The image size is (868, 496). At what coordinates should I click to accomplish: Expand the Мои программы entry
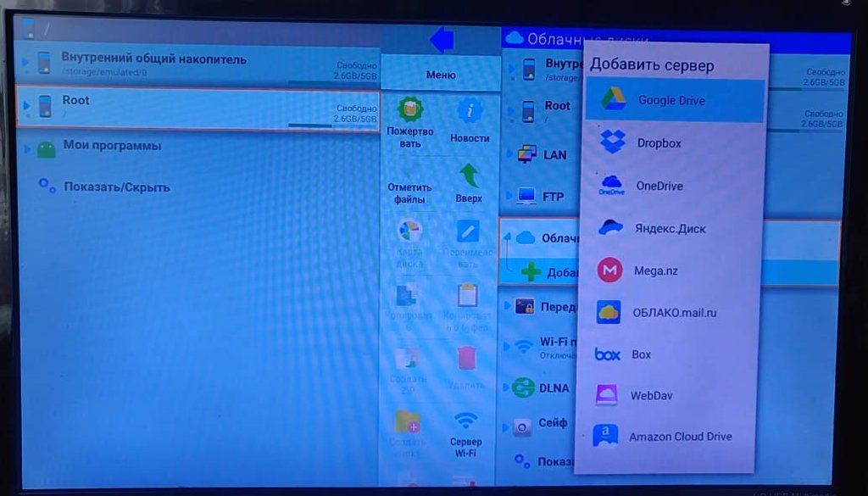(28, 148)
